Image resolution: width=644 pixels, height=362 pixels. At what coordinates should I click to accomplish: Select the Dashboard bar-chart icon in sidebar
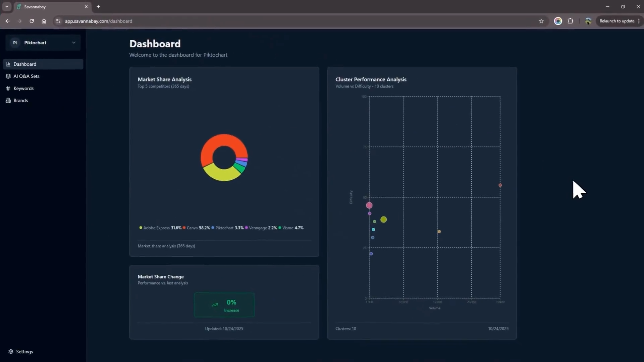coord(9,64)
